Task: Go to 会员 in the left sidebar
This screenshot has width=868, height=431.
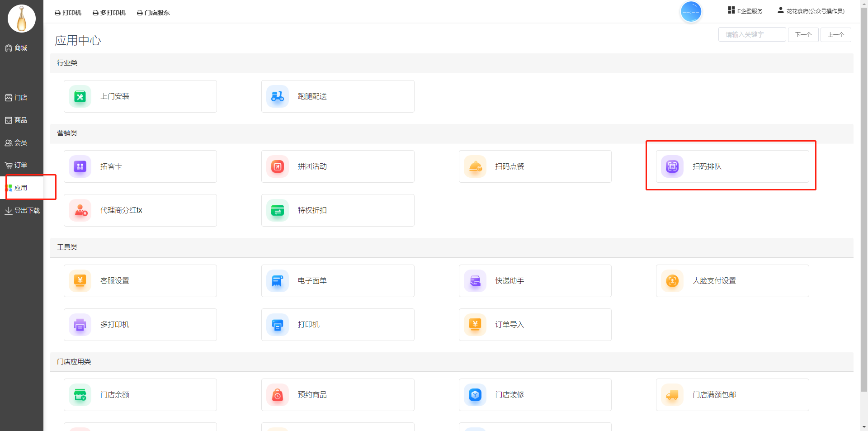Action: (16, 143)
